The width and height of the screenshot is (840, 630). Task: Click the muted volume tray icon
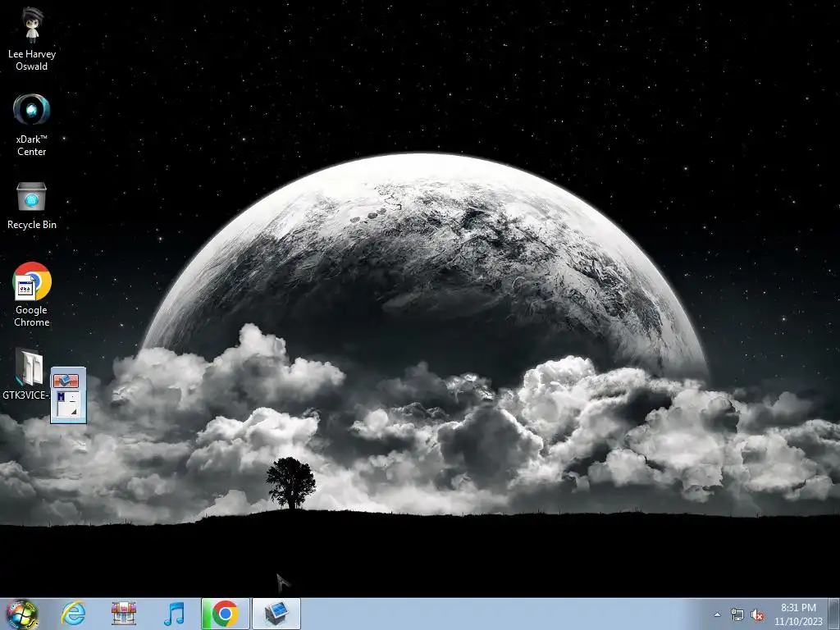[x=757, y=615]
